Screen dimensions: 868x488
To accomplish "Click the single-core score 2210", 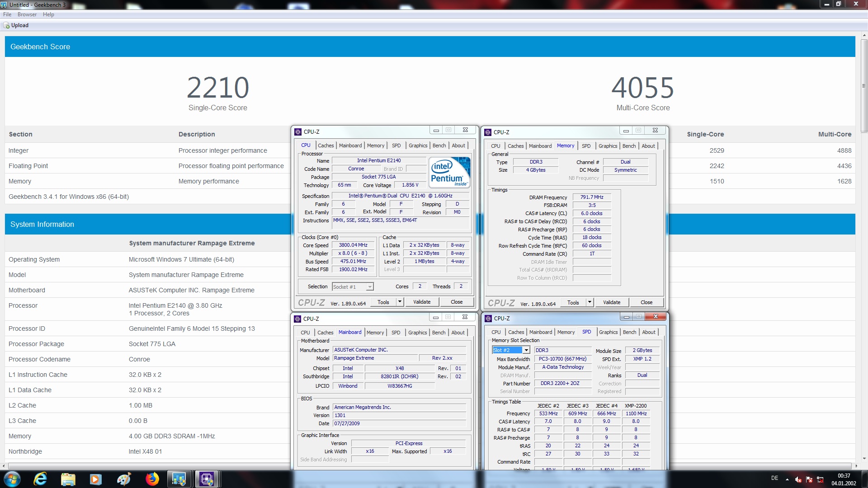I will pos(218,88).
